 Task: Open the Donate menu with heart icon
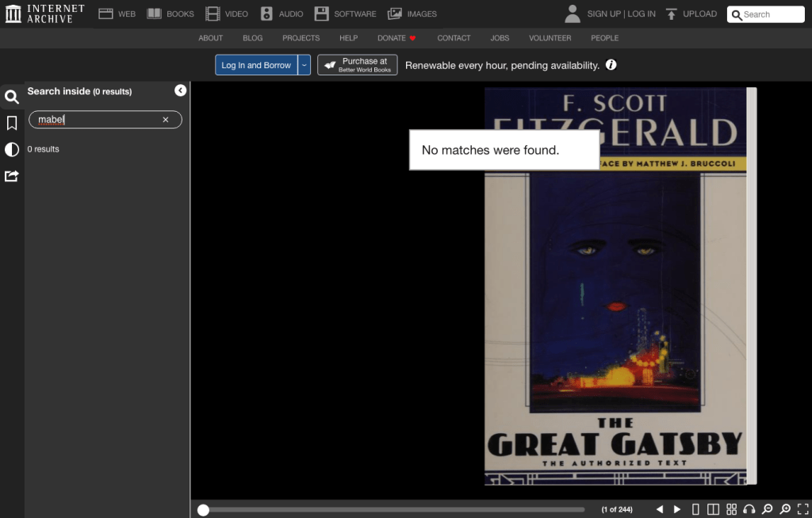tap(396, 37)
